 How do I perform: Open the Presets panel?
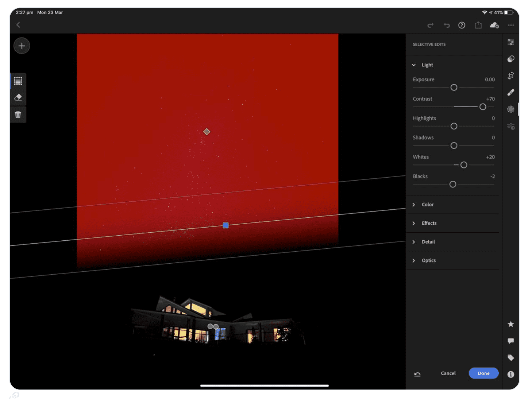coord(511,59)
